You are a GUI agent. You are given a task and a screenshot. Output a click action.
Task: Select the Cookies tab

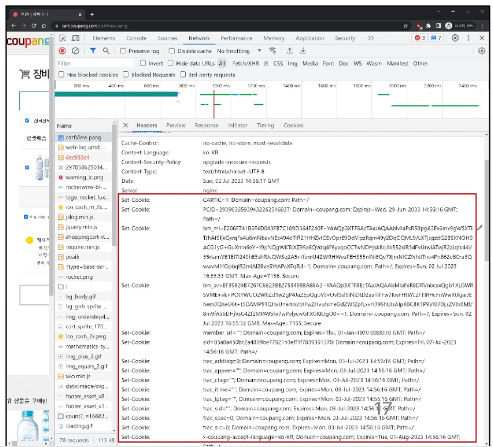click(293, 125)
